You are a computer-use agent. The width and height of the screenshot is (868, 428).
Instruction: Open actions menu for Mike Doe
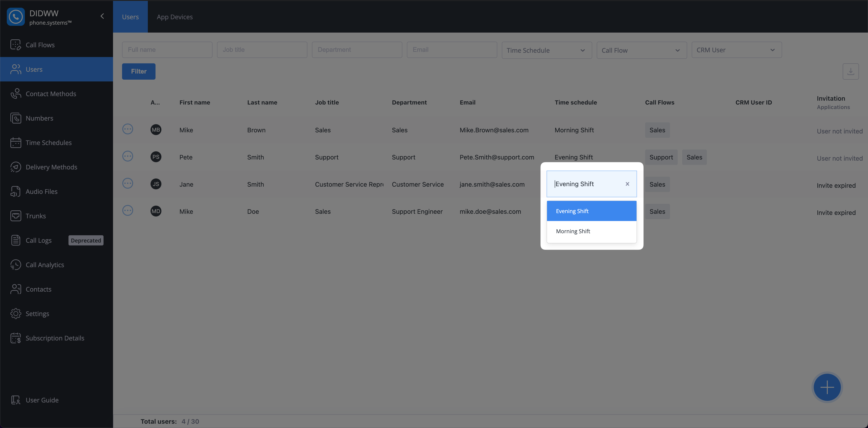128,210
